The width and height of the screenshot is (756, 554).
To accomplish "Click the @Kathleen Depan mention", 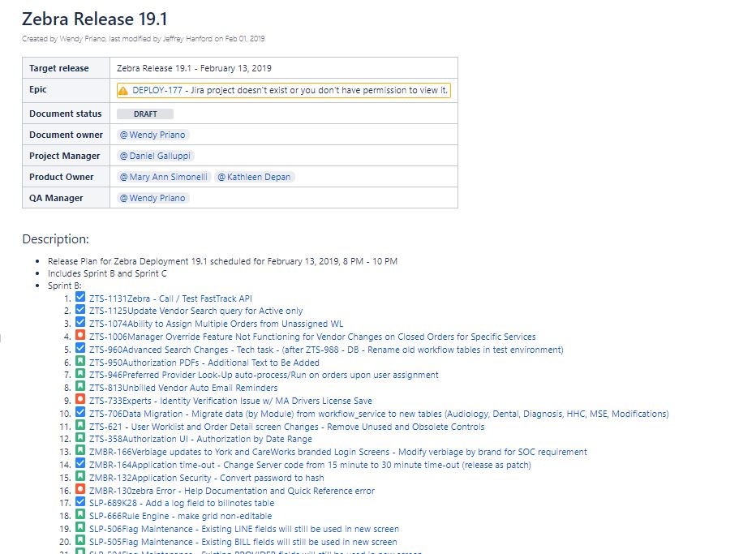I will pyautogui.click(x=254, y=177).
